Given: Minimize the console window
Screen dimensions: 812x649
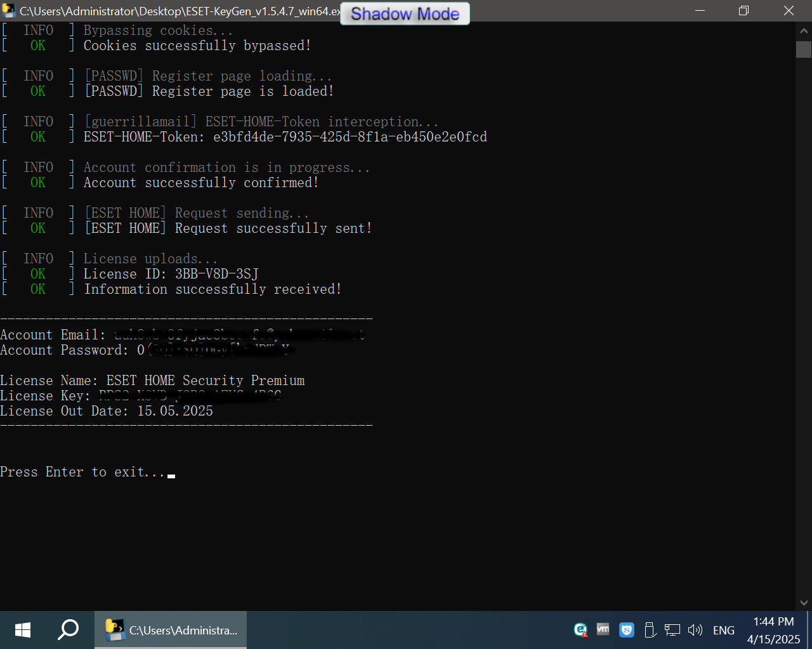Looking at the screenshot, I should (700, 11).
